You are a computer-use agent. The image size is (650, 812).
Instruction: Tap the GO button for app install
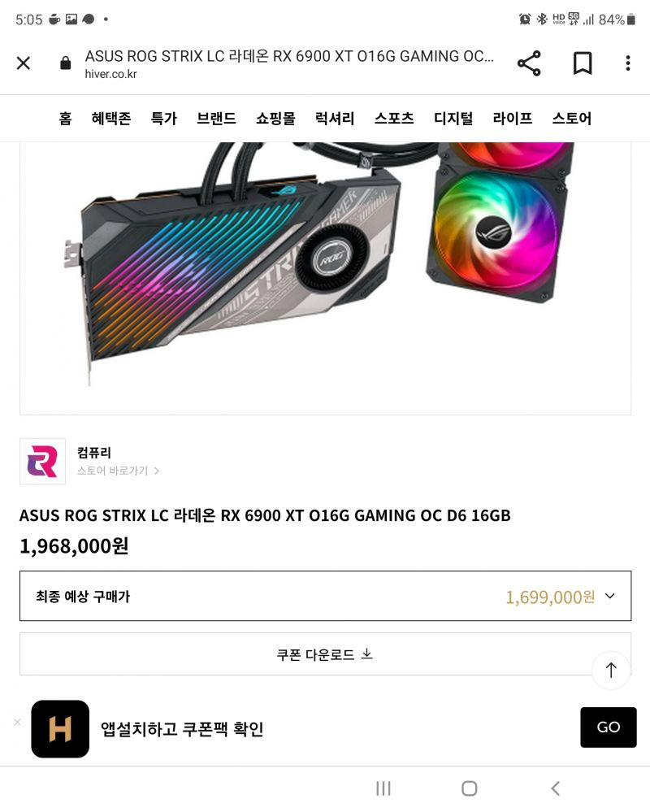(x=608, y=727)
